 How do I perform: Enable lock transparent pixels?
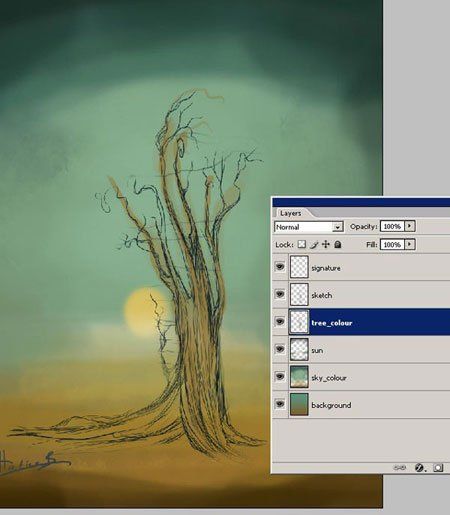tap(302, 244)
